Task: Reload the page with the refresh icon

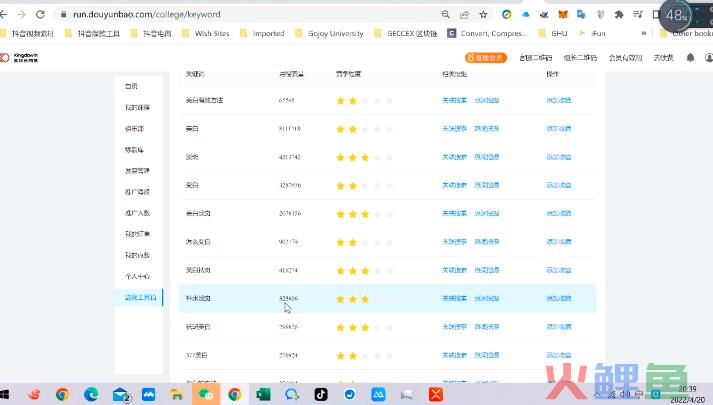Action: [40, 15]
